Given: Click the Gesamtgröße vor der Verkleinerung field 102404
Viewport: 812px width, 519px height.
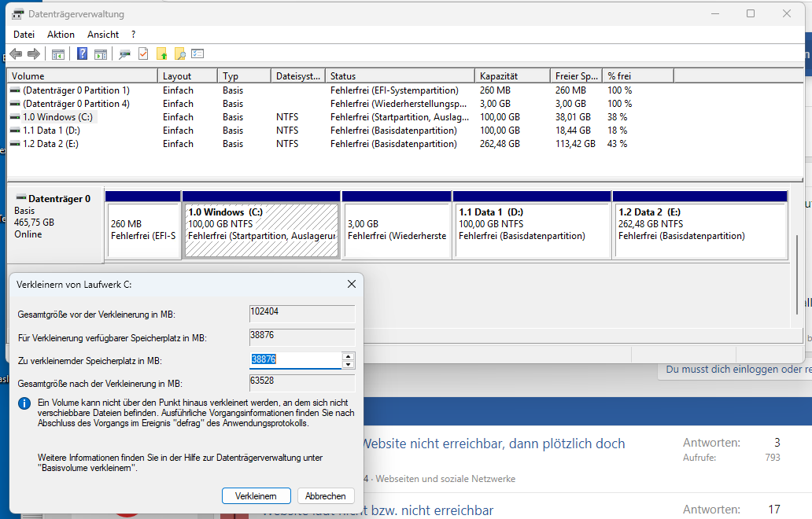Looking at the screenshot, I should [302, 314].
